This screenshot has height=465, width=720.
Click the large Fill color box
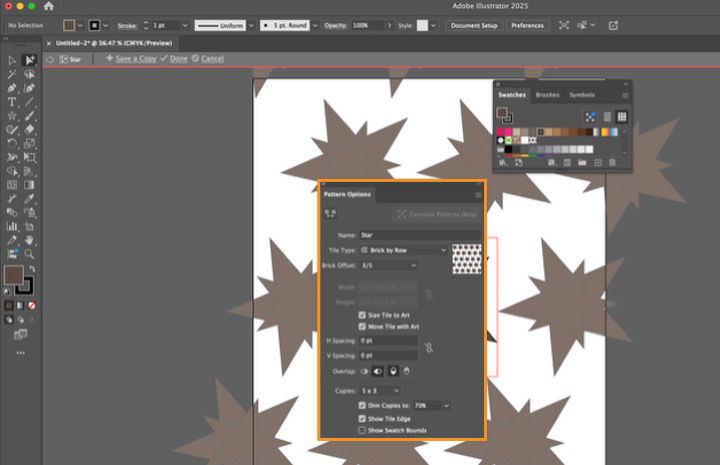pyautogui.click(x=13, y=275)
